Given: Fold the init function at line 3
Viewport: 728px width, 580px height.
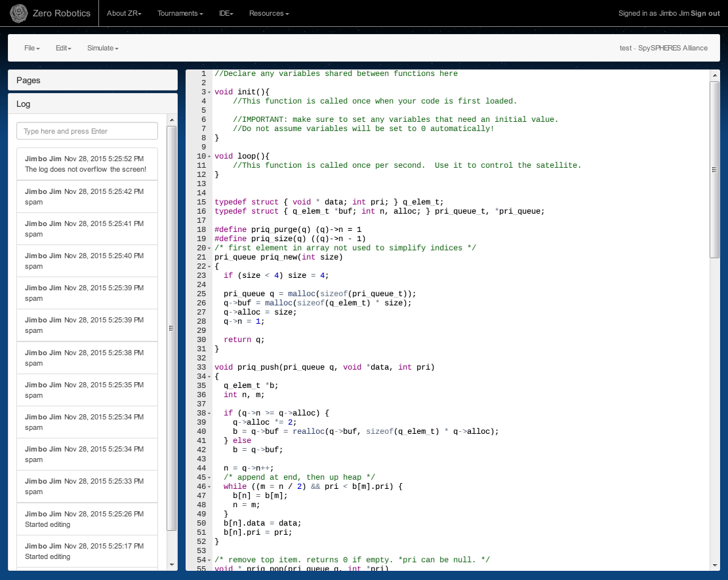Looking at the screenshot, I should click(x=209, y=92).
